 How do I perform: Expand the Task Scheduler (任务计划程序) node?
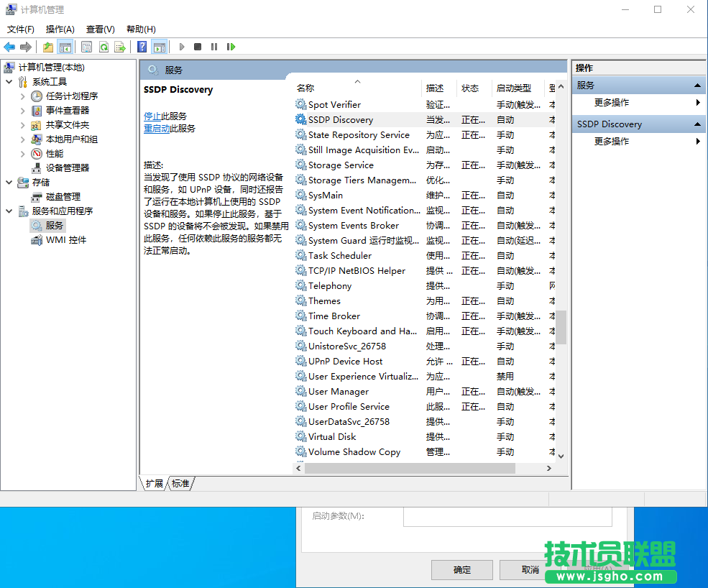click(x=22, y=96)
